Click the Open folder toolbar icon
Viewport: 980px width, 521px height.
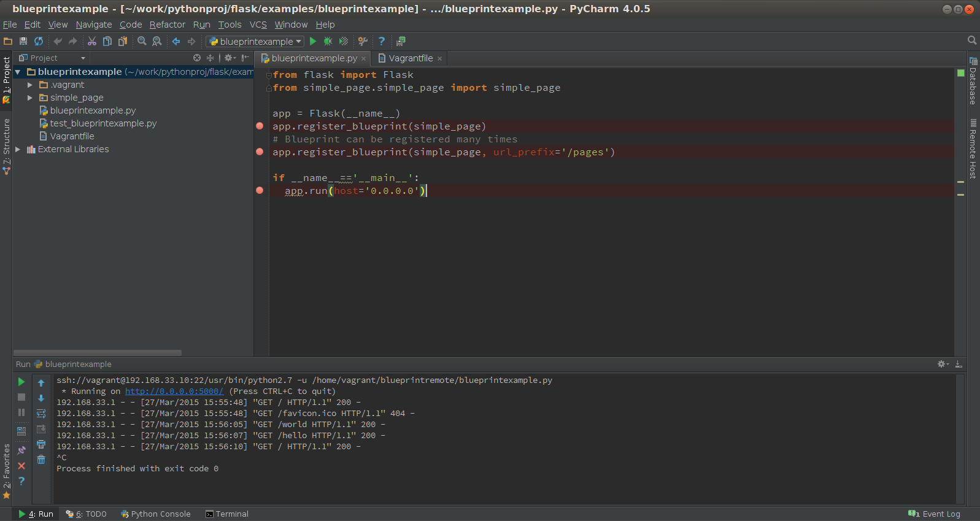8,41
